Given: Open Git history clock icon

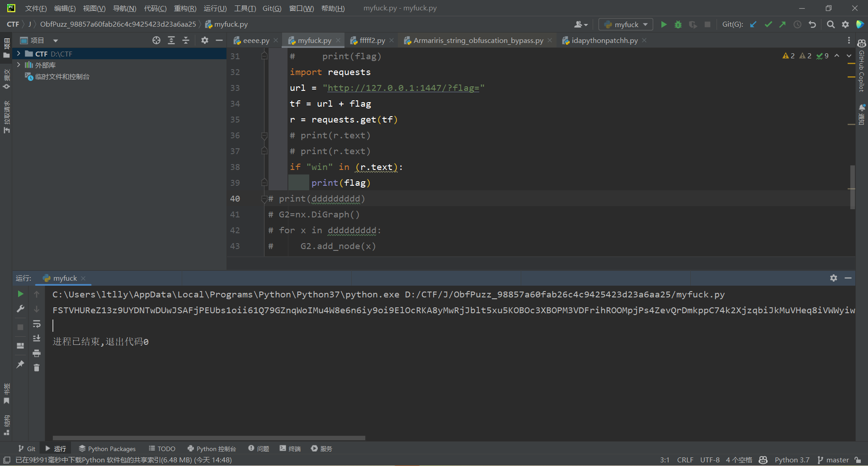Looking at the screenshot, I should click(797, 24).
